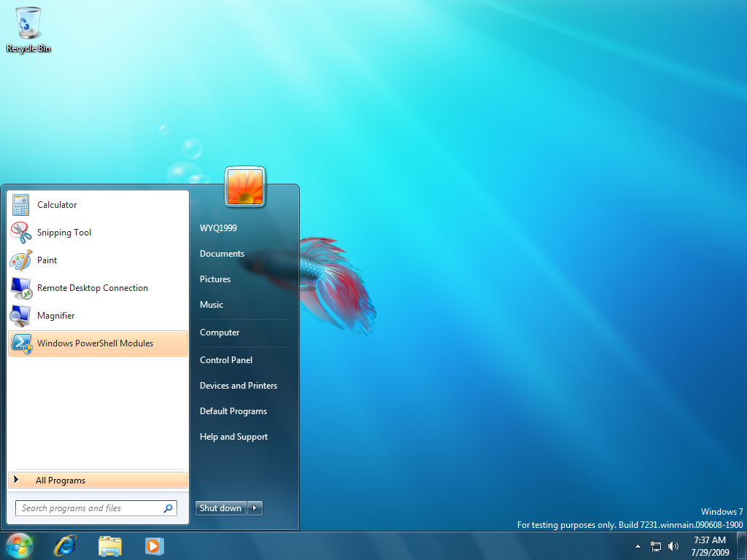Viewport: 747px width, 560px height.
Task: Open Control Panel from the Start menu
Action: [226, 360]
